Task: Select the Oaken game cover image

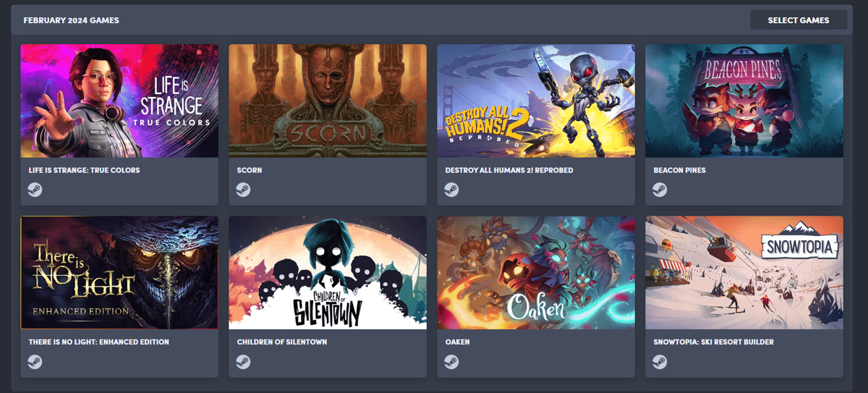Action: (536, 272)
